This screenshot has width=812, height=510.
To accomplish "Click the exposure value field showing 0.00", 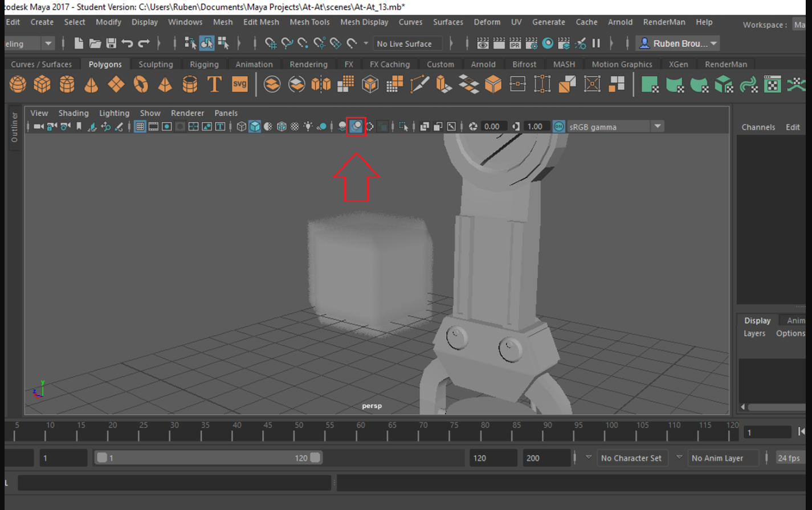I will click(x=493, y=126).
